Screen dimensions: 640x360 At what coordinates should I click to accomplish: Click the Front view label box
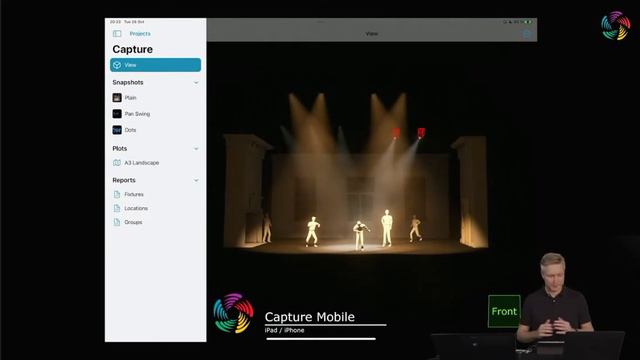[504, 311]
